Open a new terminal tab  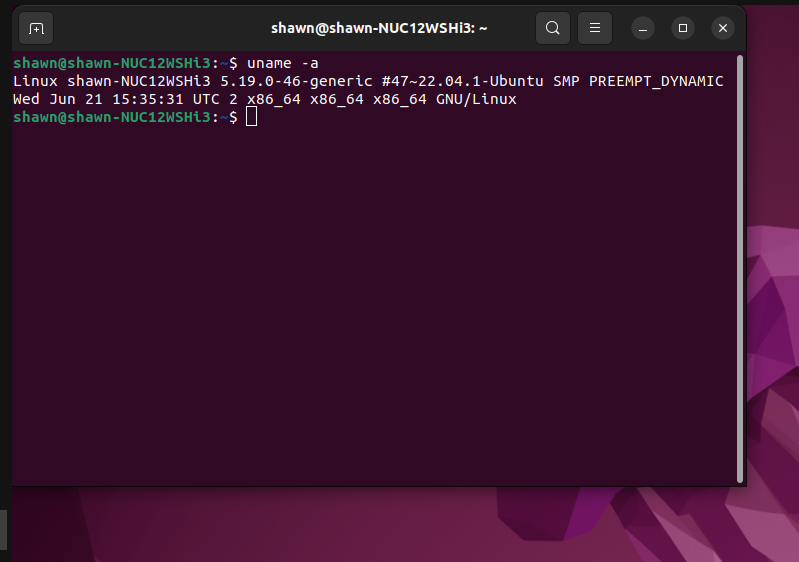click(x=36, y=29)
